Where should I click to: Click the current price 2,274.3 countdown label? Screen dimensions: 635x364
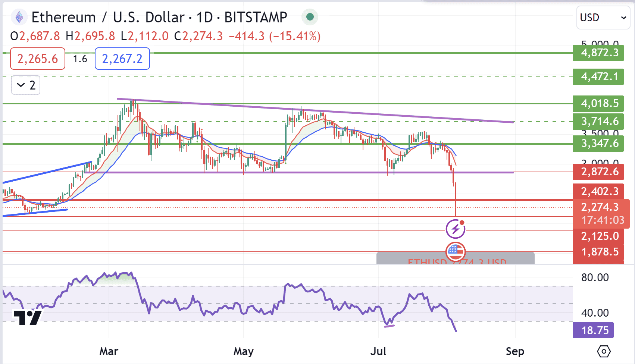tap(601, 214)
